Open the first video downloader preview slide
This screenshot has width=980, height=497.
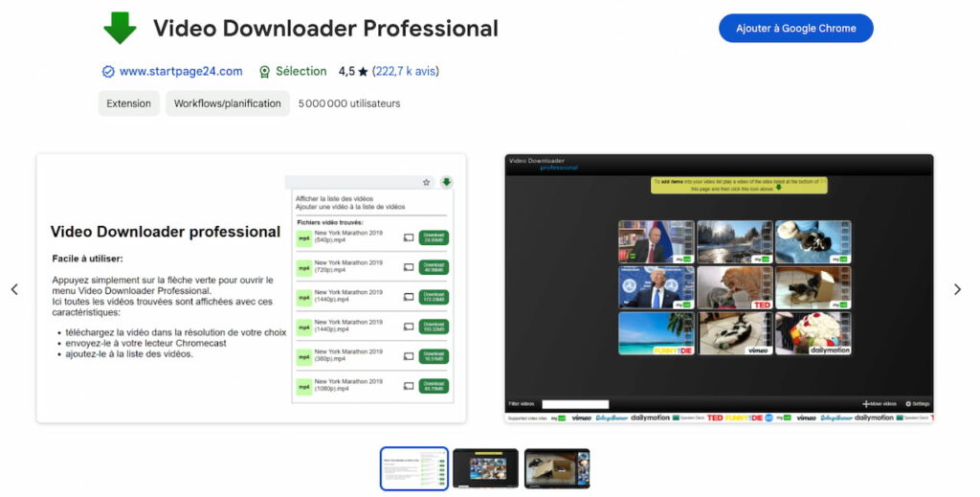pyautogui.click(x=252, y=288)
